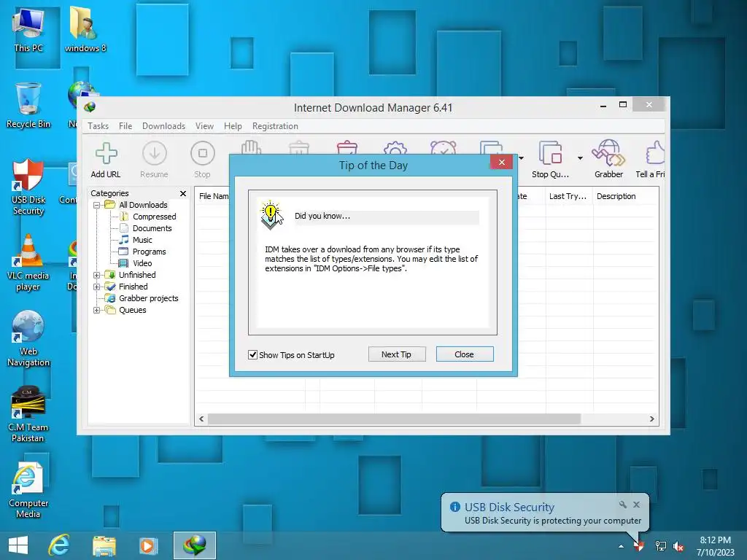Click the File Name column header
747x560 pixels.
[213, 196]
